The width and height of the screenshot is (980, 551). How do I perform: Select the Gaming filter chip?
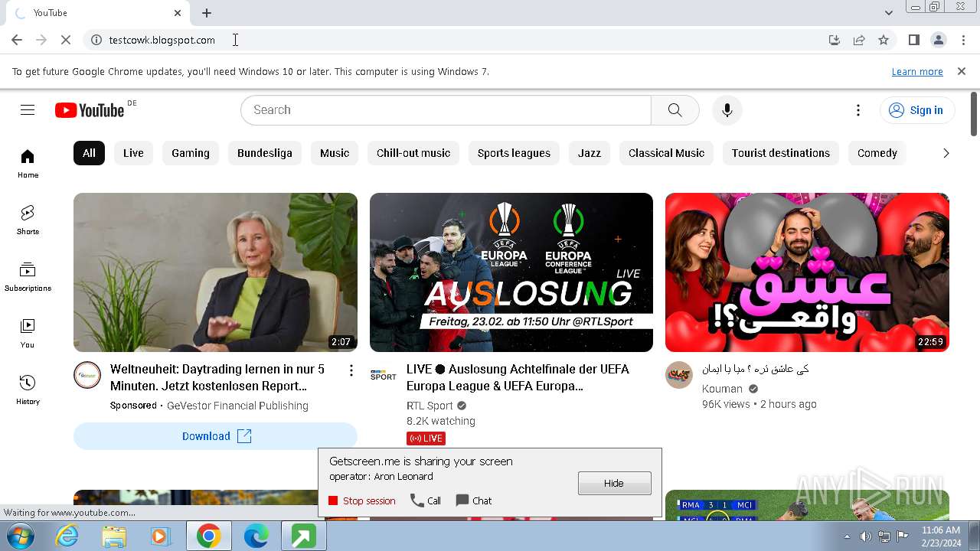191,153
